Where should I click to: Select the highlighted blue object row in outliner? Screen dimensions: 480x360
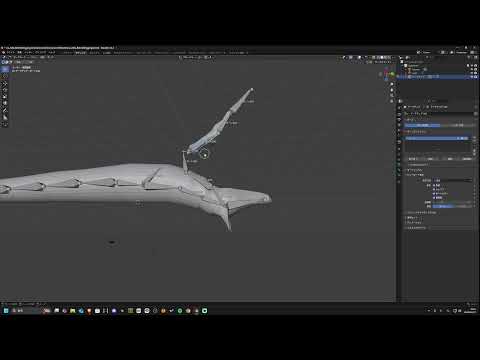437,77
